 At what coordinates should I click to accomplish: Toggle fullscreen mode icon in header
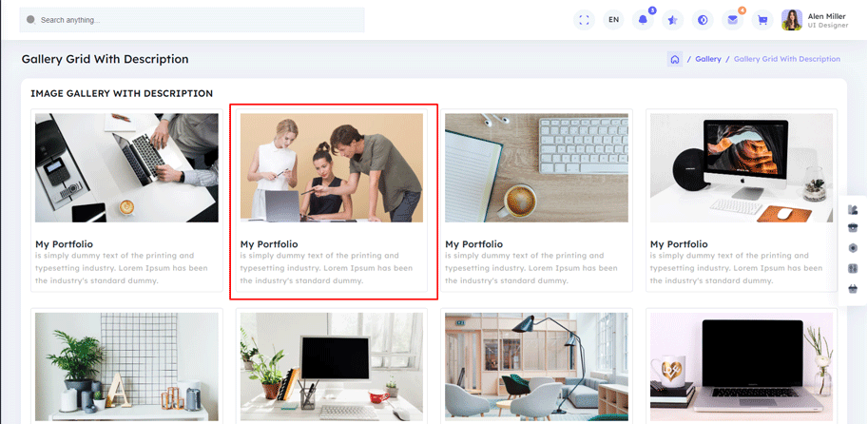(x=584, y=20)
